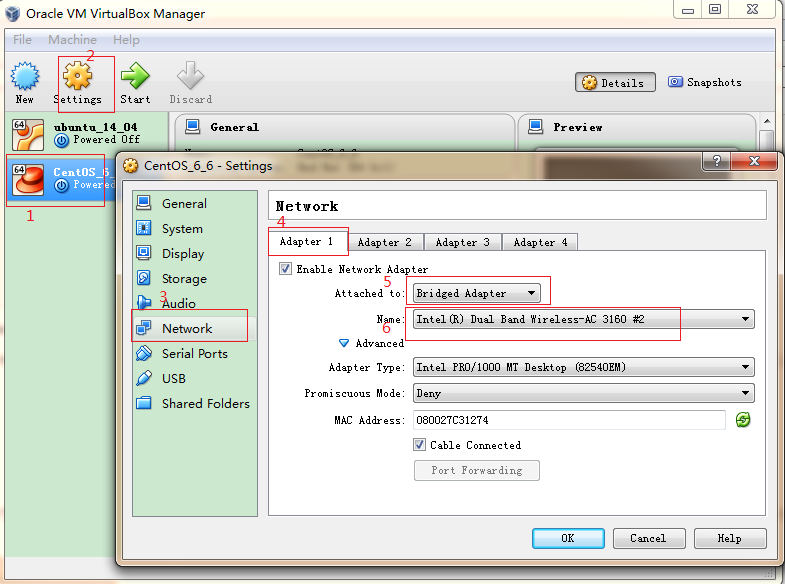Viewport: 785px width, 584px height.
Task: Switch to Adapter 1 tab
Action: tap(307, 242)
